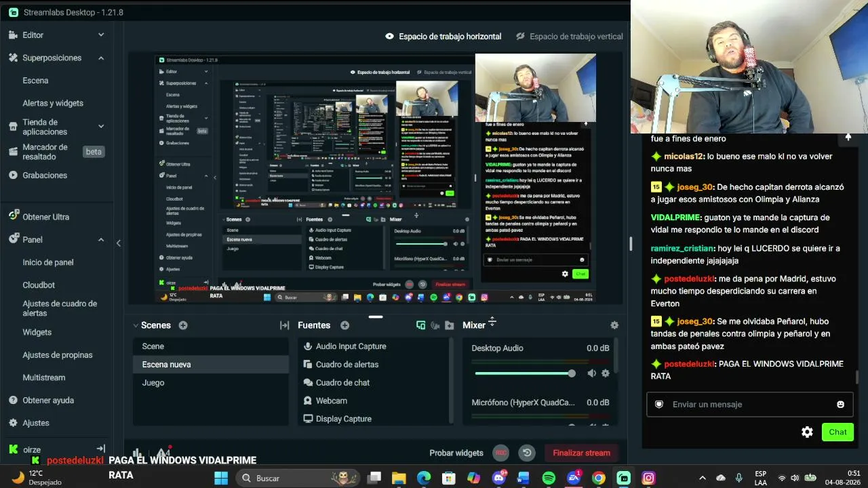Mute the Desktop Audio speaker

click(x=591, y=373)
